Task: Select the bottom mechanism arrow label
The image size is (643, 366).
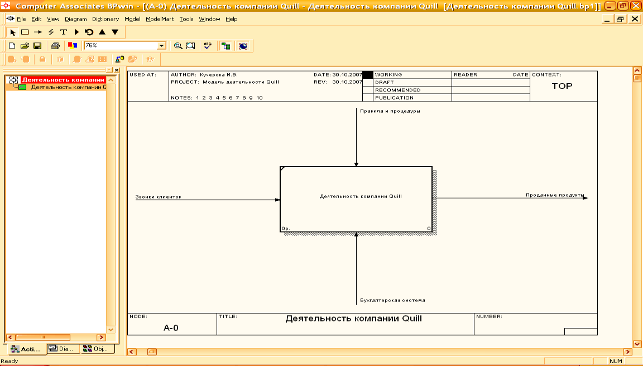Action: (x=392, y=300)
